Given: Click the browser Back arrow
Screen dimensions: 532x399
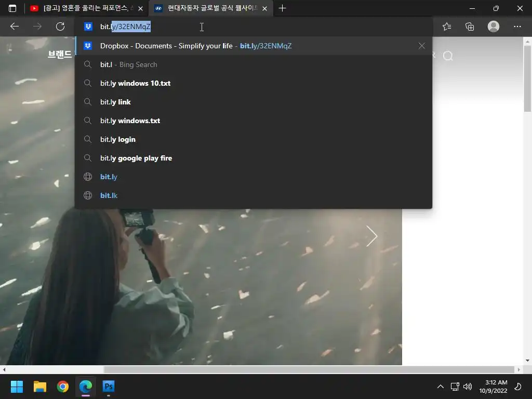Looking at the screenshot, I should [14, 26].
